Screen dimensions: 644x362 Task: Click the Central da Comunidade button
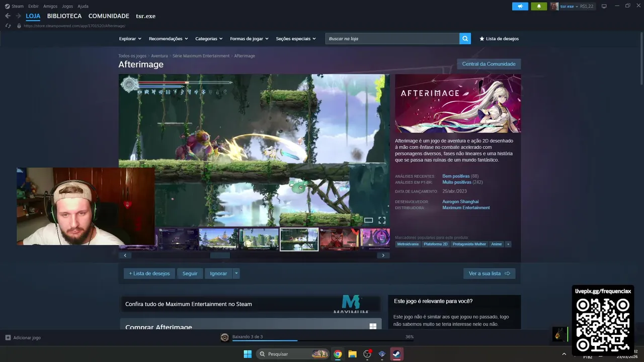click(489, 64)
